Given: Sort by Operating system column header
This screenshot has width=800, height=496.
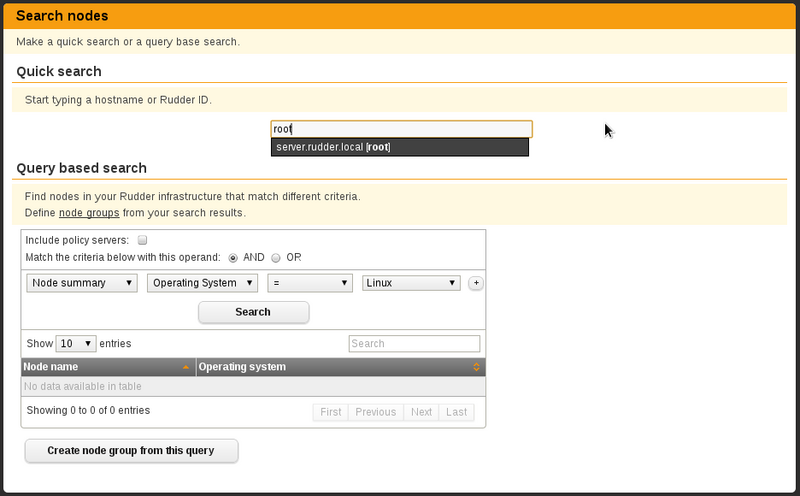Looking at the screenshot, I should (341, 367).
